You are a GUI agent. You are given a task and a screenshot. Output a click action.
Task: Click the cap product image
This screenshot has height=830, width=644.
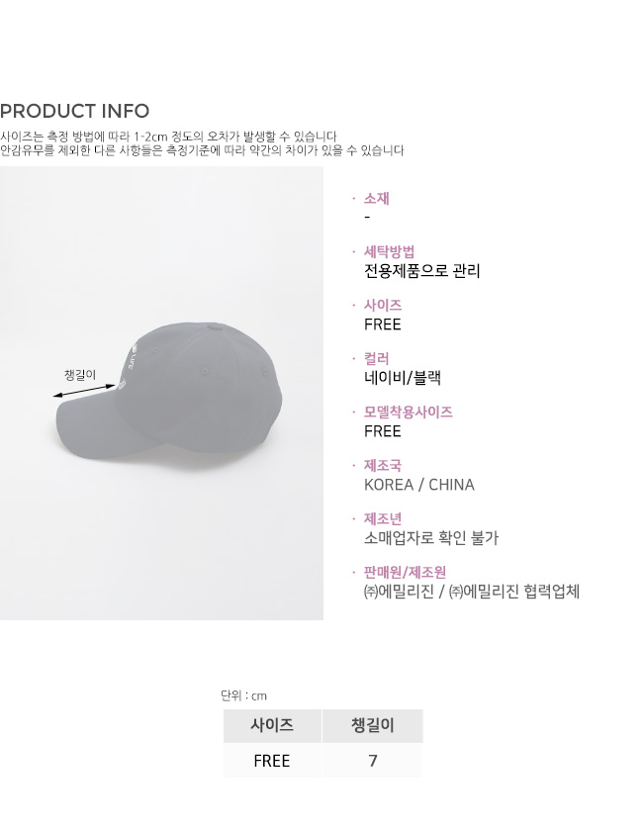pyautogui.click(x=161, y=393)
